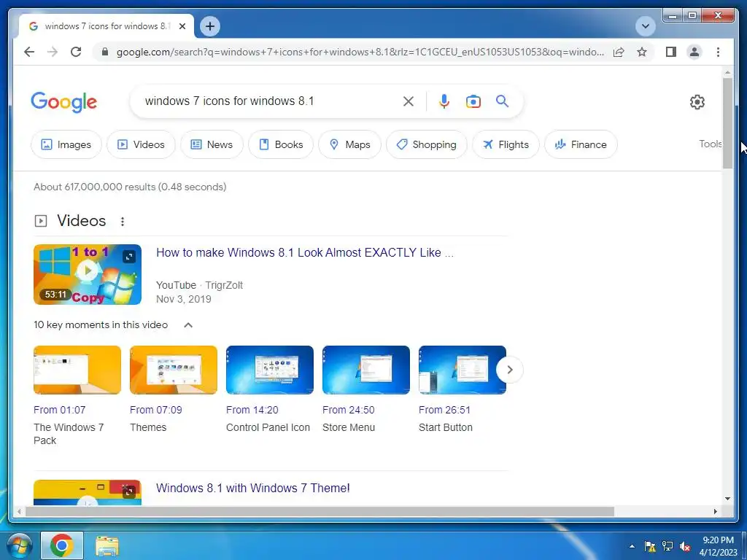Collapse the 10 key moments section

(188, 325)
